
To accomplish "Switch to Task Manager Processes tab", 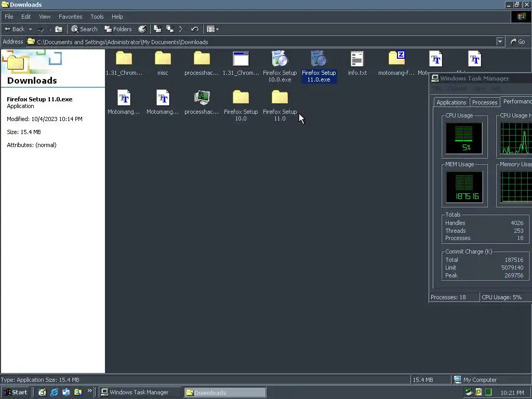I will click(485, 102).
